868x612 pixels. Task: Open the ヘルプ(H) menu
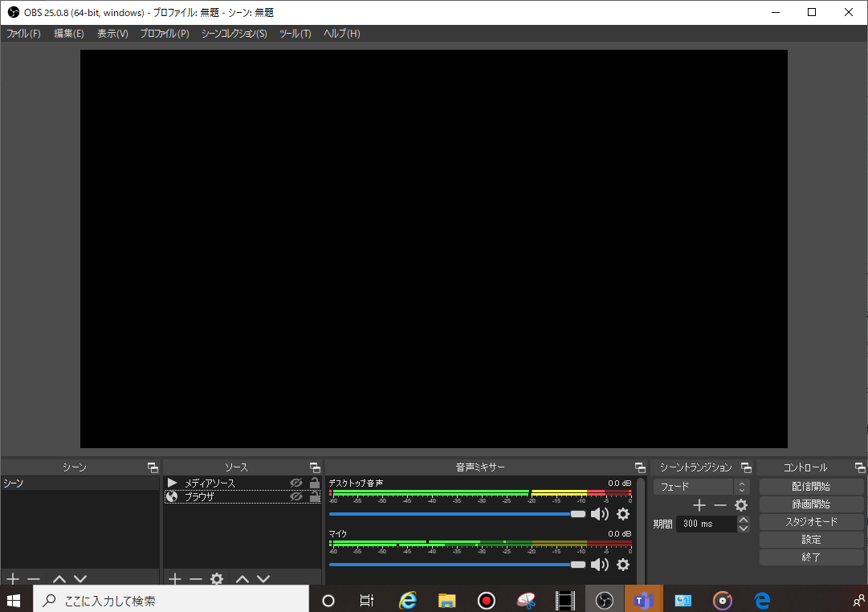click(x=341, y=34)
